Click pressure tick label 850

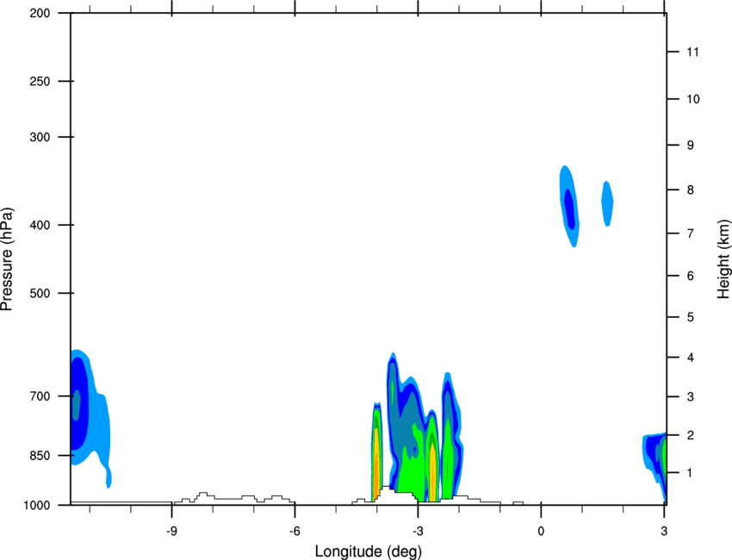tap(40, 456)
